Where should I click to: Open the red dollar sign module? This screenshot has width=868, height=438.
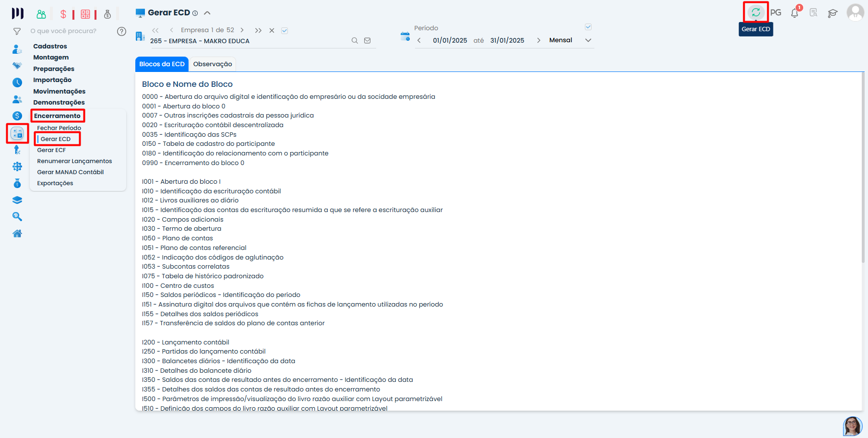63,14
